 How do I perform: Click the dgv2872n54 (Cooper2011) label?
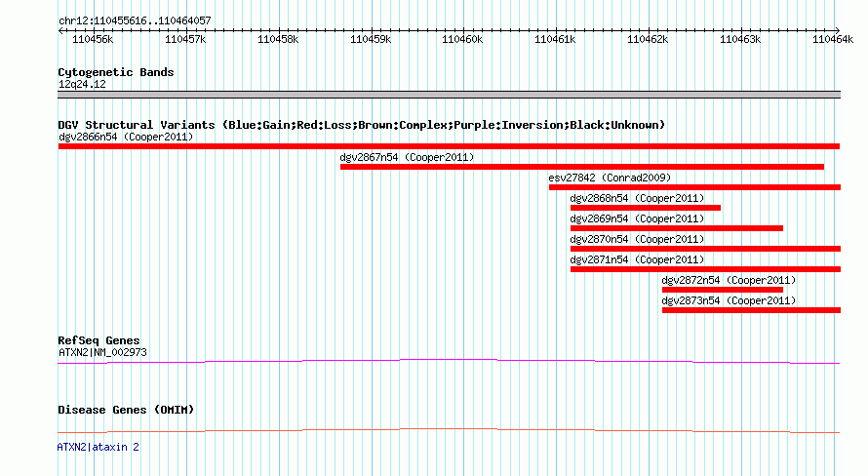tap(730, 280)
